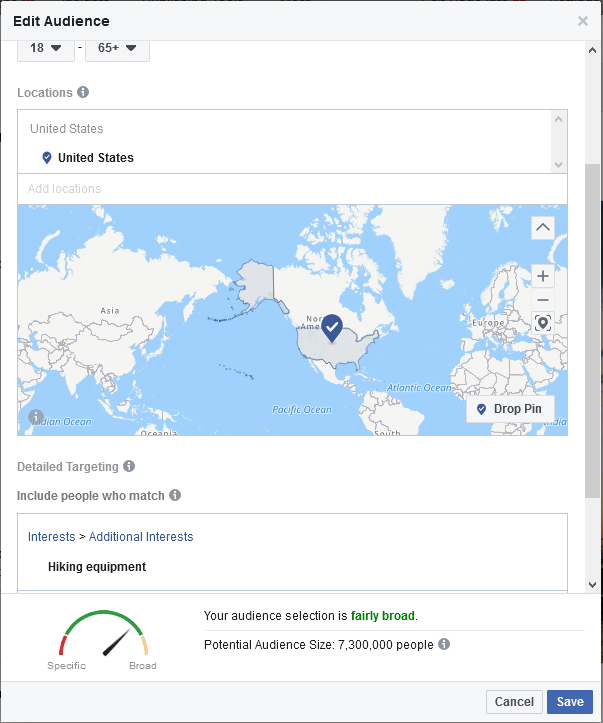Viewport: 603px width, 723px height.
Task: Click the Detailed Targeting info icon
Action: coord(129,466)
